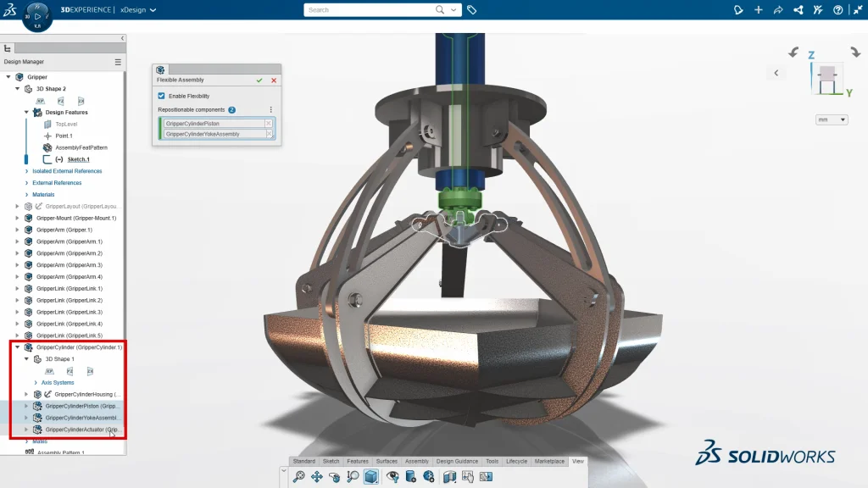Click the search magnifier icon

[x=440, y=10]
